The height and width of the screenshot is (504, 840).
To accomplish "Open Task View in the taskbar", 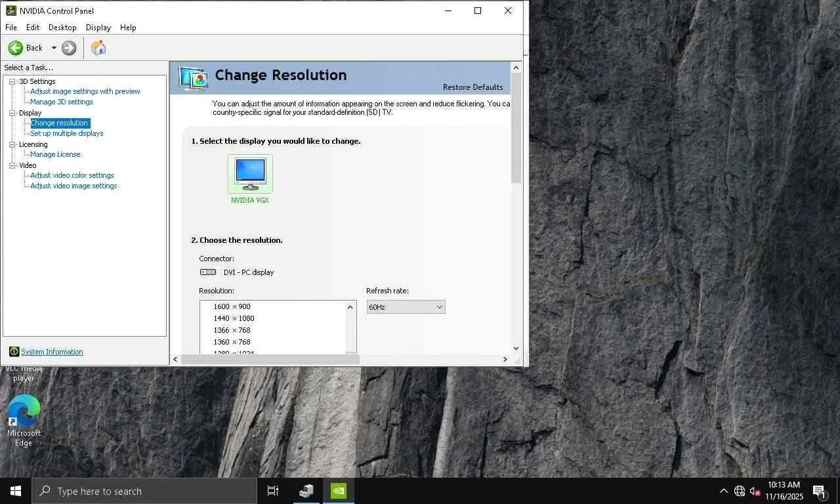I will pos(273,491).
